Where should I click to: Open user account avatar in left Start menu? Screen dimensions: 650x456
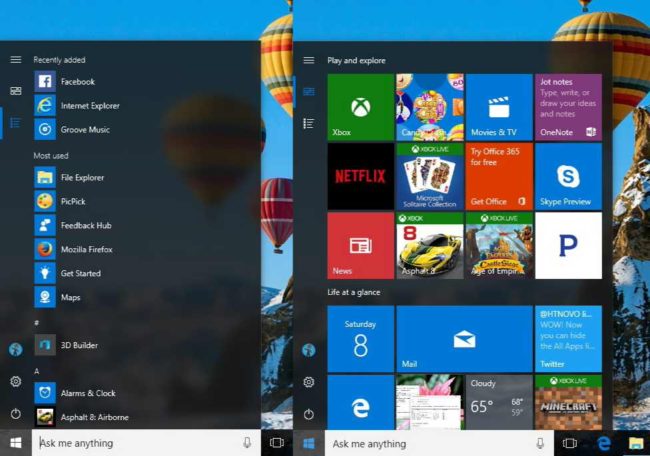(x=16, y=349)
